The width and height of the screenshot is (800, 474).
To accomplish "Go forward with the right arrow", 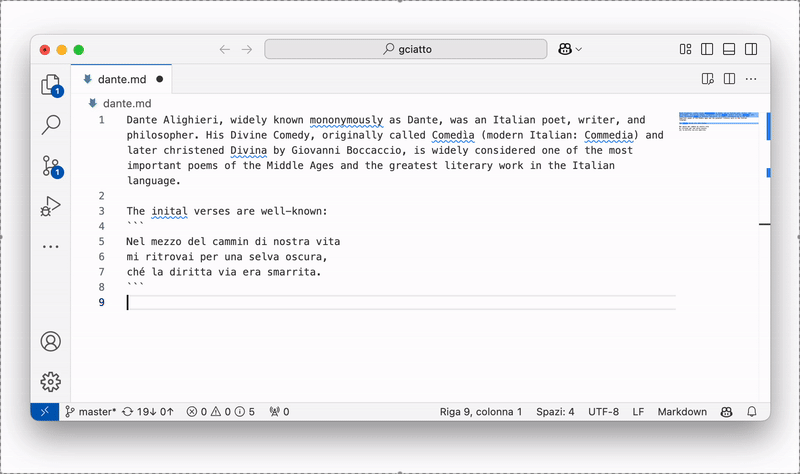I will [x=247, y=49].
